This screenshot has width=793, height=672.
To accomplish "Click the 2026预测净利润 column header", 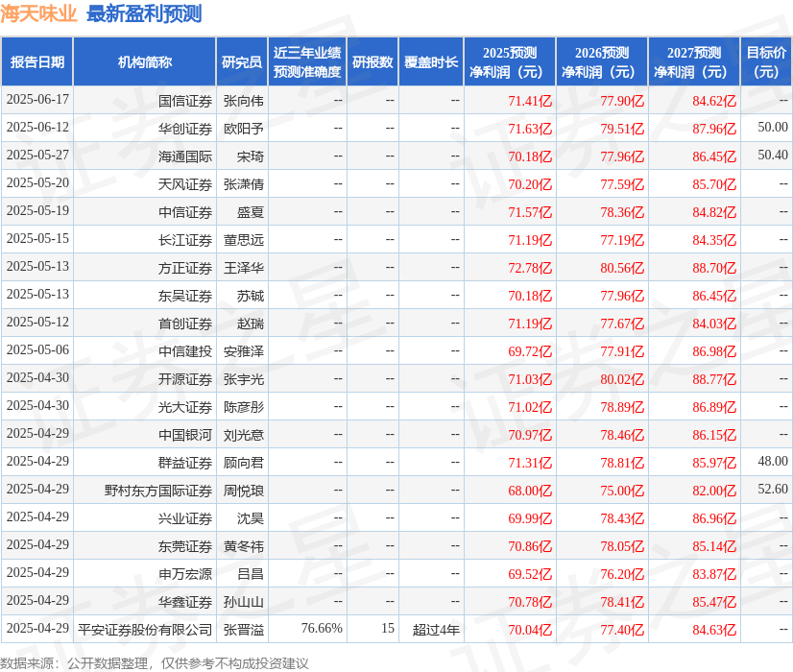I will coord(602,61).
